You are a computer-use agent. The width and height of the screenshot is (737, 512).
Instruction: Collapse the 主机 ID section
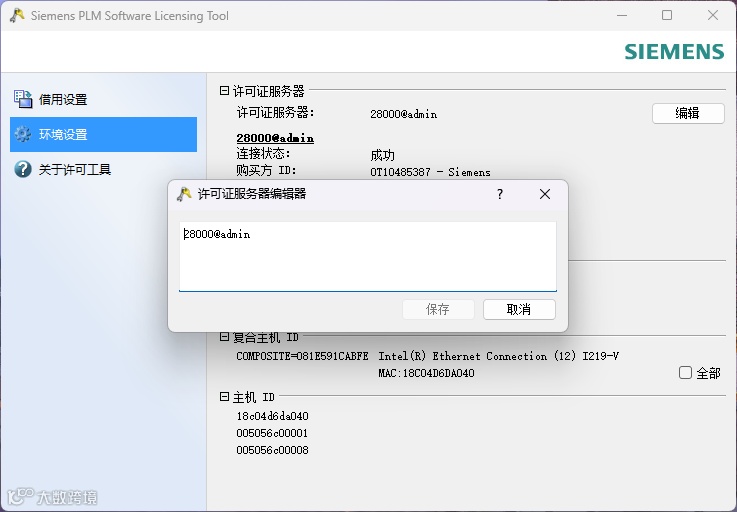coord(224,397)
